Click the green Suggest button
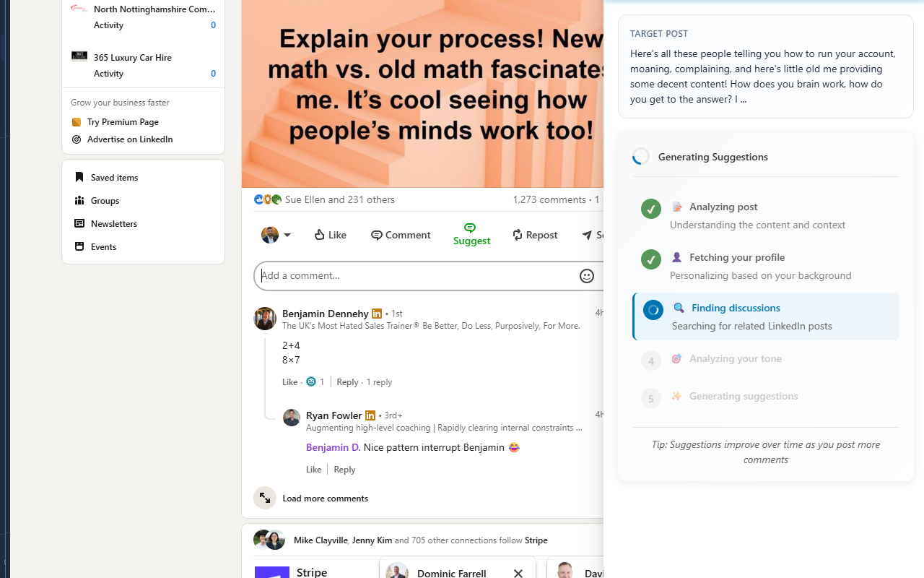Image resolution: width=924 pixels, height=578 pixels. click(x=471, y=235)
